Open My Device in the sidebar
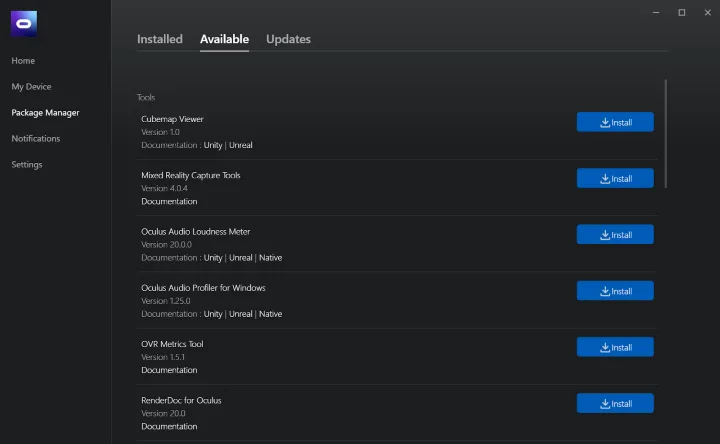 pos(31,87)
